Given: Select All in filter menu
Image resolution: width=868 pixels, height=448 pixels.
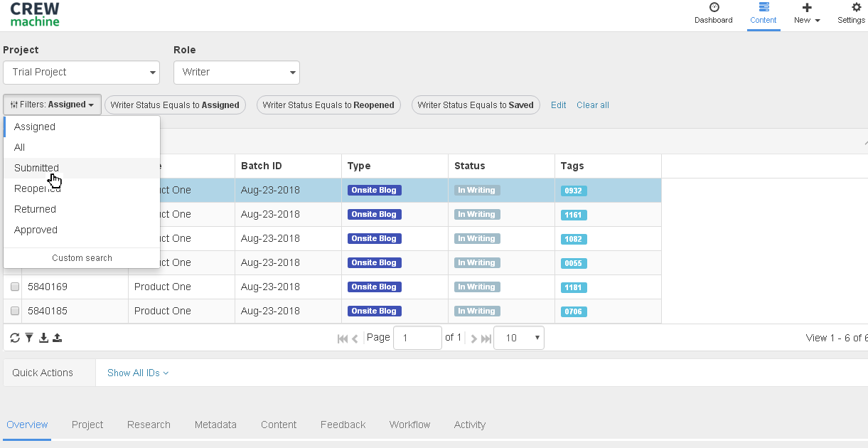Looking at the screenshot, I should (82, 147).
